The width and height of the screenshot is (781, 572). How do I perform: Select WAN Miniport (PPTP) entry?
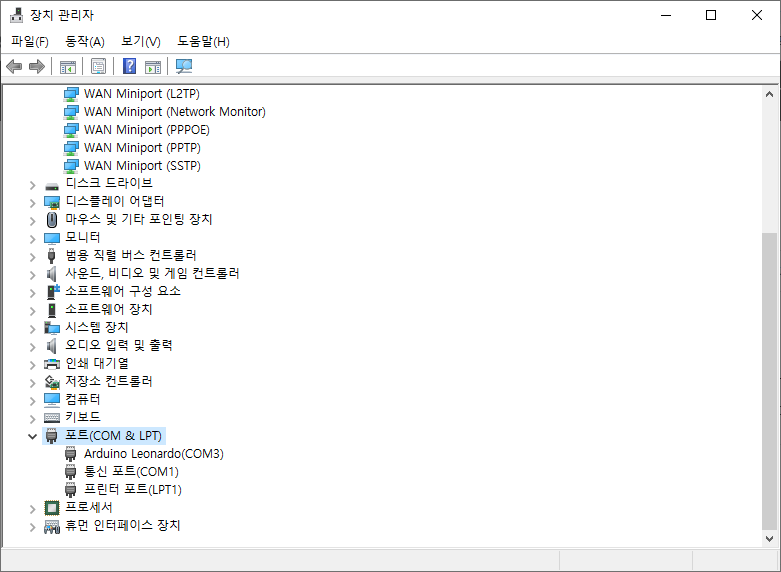pyautogui.click(x=142, y=147)
